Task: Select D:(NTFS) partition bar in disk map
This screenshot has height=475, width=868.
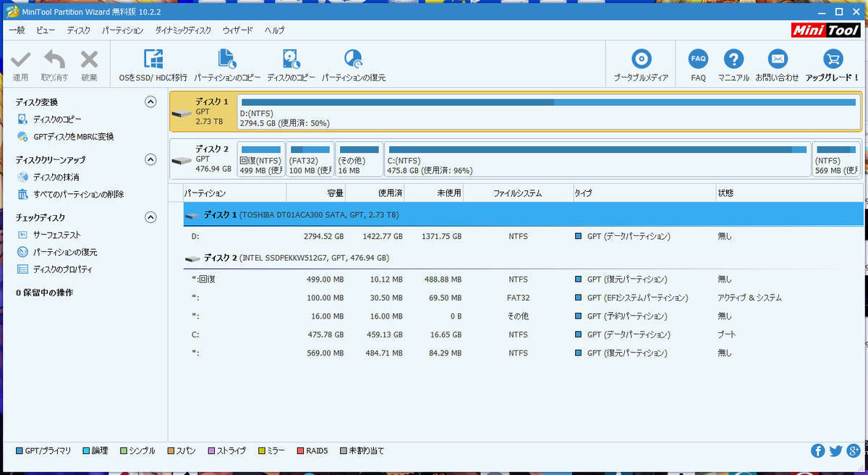Action: (x=549, y=112)
